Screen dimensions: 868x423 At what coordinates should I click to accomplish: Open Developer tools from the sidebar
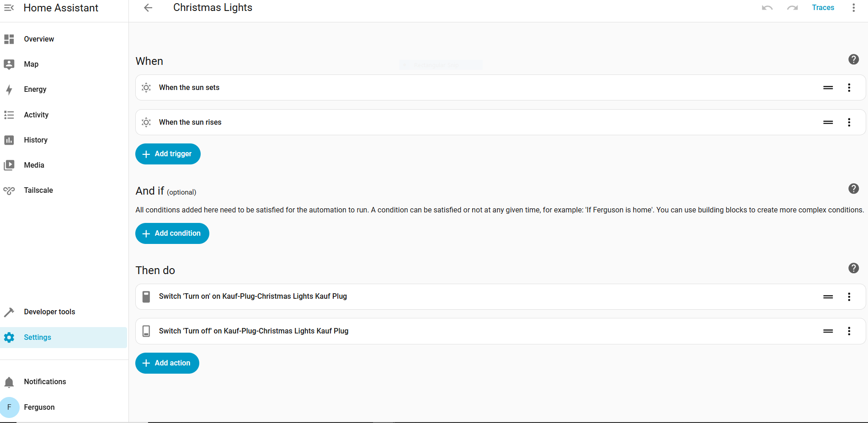tap(49, 312)
